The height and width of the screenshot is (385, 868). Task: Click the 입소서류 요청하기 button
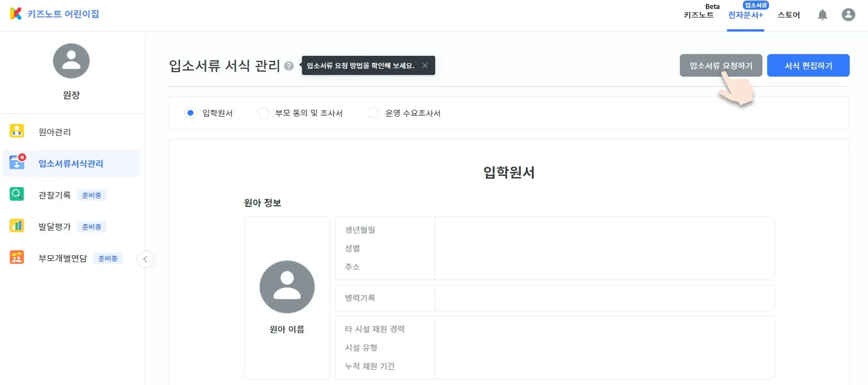721,65
